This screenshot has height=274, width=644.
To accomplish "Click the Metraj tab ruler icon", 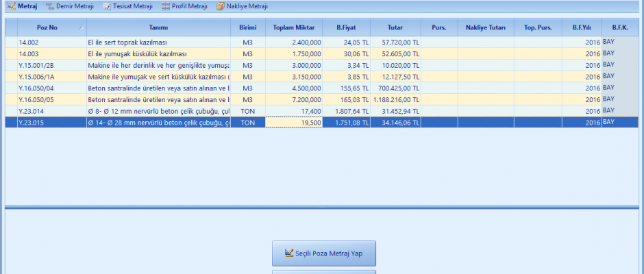I will [x=11, y=6].
